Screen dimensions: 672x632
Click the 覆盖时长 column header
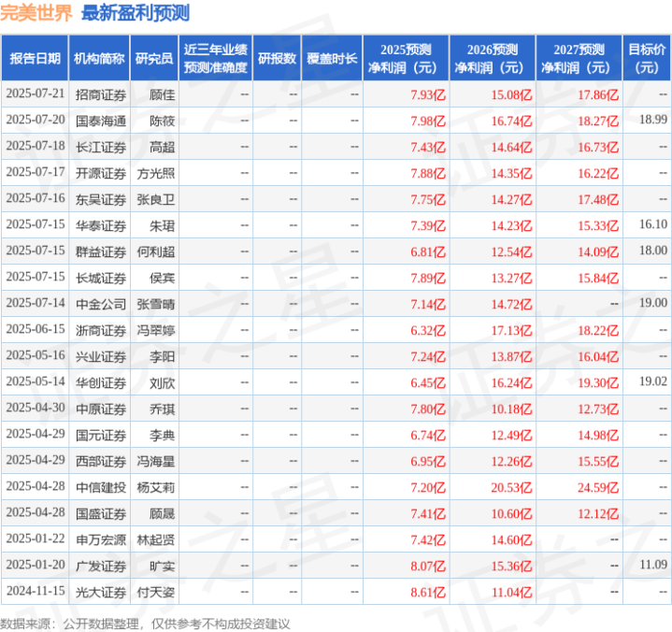coord(332,58)
